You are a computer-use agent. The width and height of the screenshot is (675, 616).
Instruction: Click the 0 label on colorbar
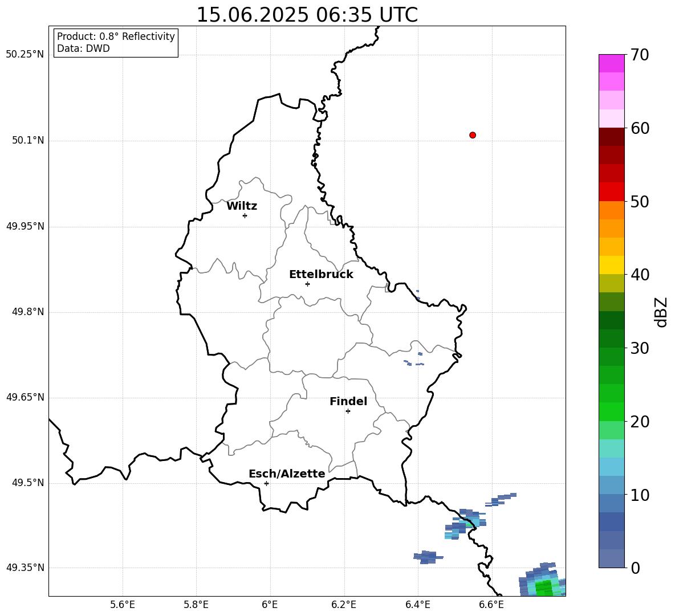click(635, 568)
